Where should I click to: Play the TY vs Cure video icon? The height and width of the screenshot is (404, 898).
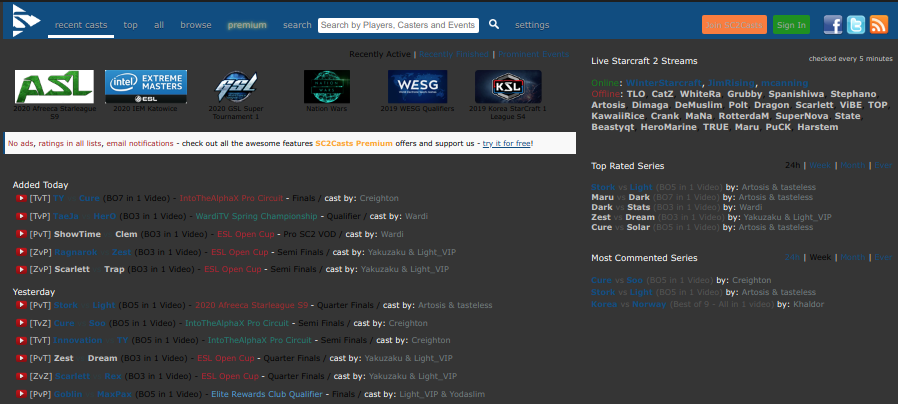(22, 198)
